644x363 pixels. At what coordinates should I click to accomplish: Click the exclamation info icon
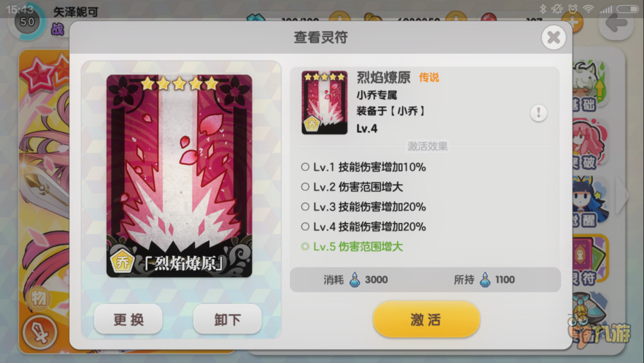click(538, 113)
